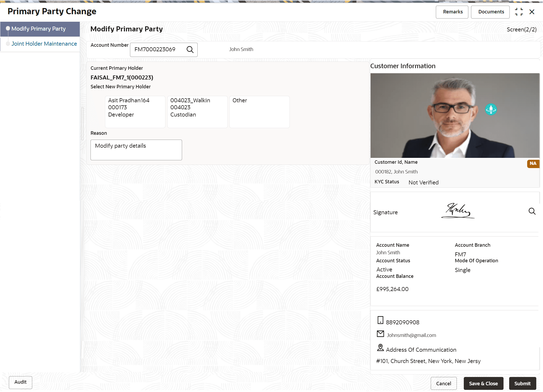Viewport: 543px width, 392px height.
Task: Click the fullscreen expand corners icon
Action: (x=519, y=12)
